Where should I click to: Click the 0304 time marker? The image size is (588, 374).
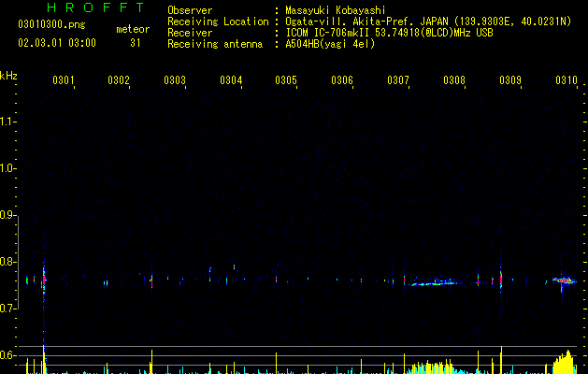(231, 79)
